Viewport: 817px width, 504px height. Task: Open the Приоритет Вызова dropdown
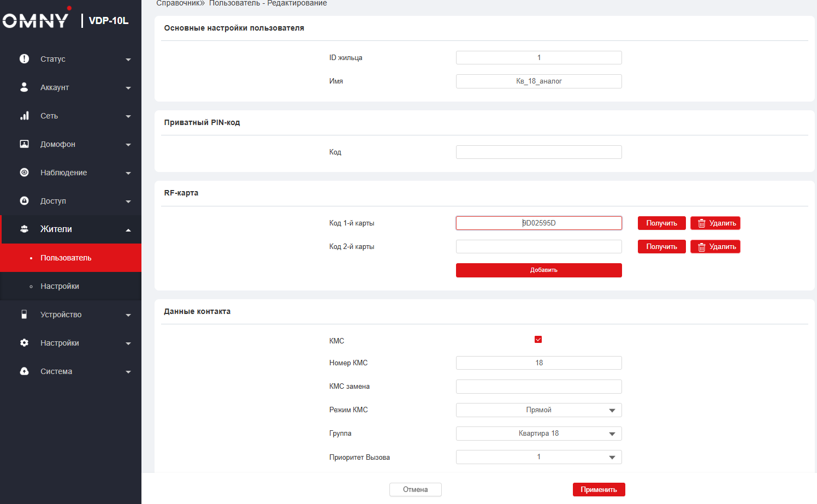[538, 457]
